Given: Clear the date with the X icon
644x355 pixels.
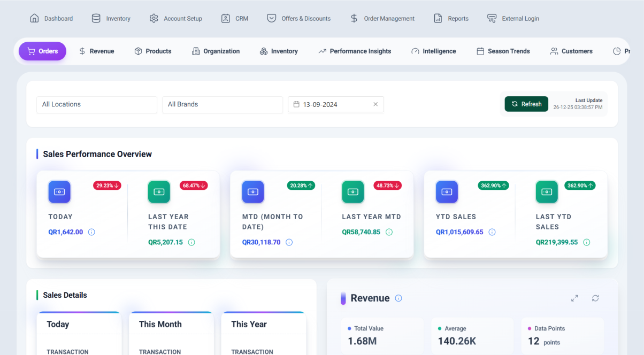Looking at the screenshot, I should (x=375, y=104).
